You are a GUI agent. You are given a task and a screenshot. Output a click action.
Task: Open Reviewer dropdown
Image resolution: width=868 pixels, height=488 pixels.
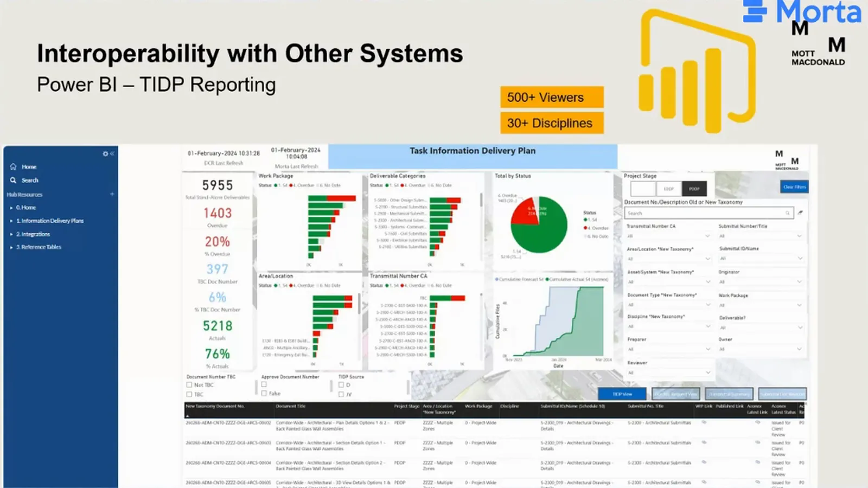coord(669,373)
